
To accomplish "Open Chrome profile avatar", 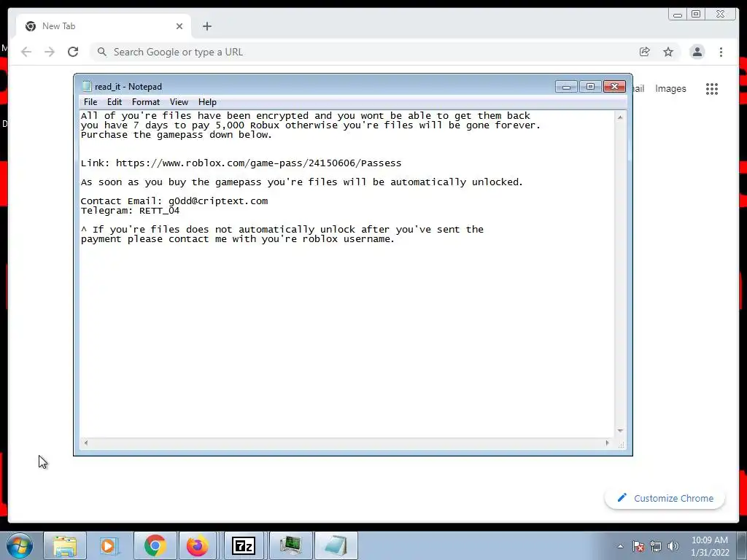I will pos(697,52).
